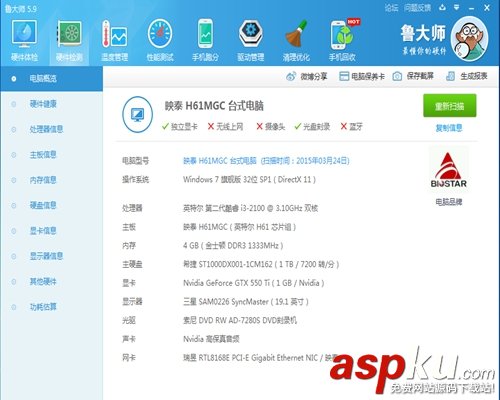Open 温度管理 temperature management icon
Image resolution: width=500 pixels, height=400 pixels.
(x=115, y=40)
